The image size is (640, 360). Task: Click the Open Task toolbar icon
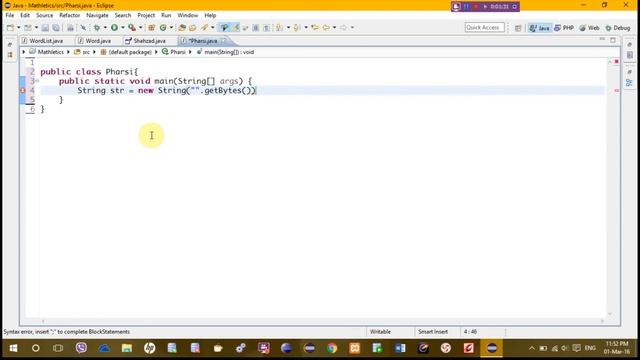coord(193,28)
